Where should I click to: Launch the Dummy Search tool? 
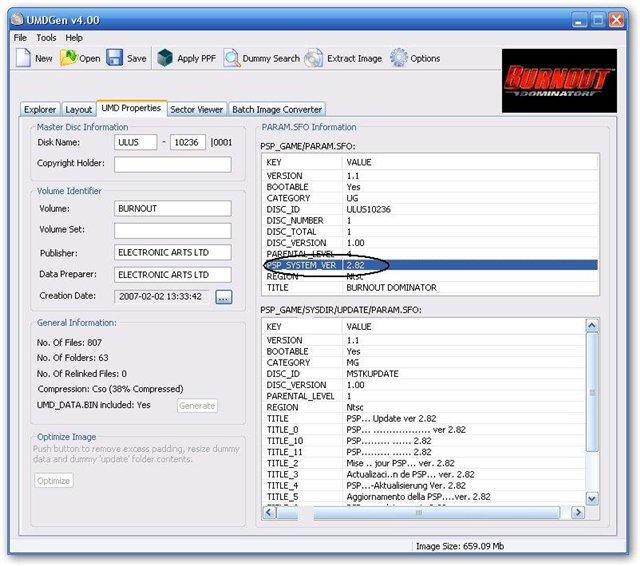232,59
